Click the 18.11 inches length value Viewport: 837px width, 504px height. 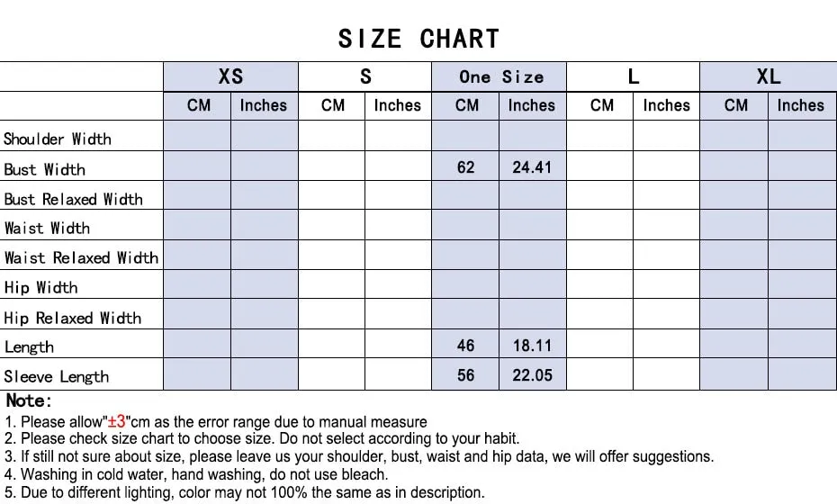point(532,345)
